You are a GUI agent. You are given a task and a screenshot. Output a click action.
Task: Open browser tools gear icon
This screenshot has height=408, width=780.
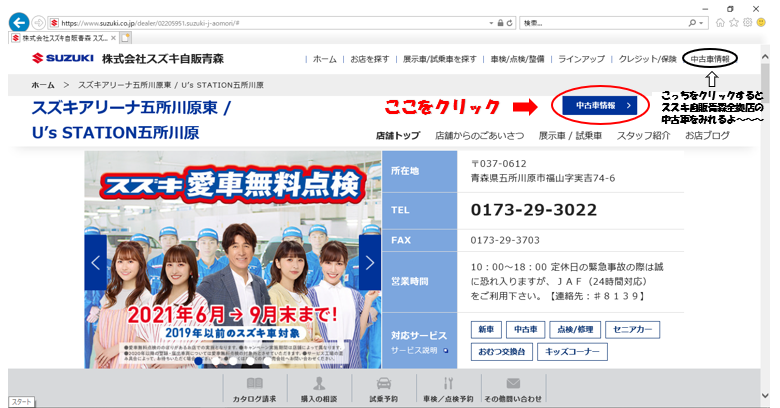(x=747, y=23)
